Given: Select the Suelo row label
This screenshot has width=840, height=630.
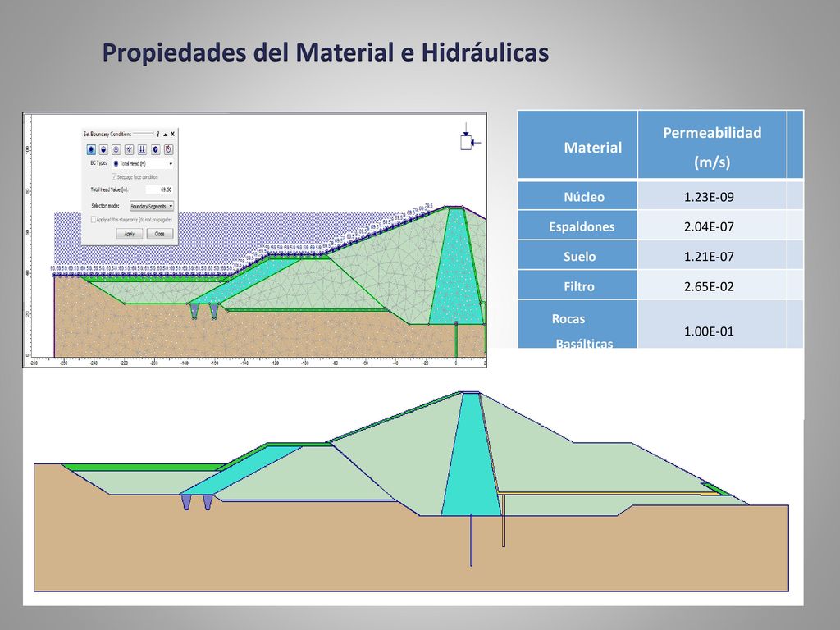Looking at the screenshot, I should click(577, 256).
